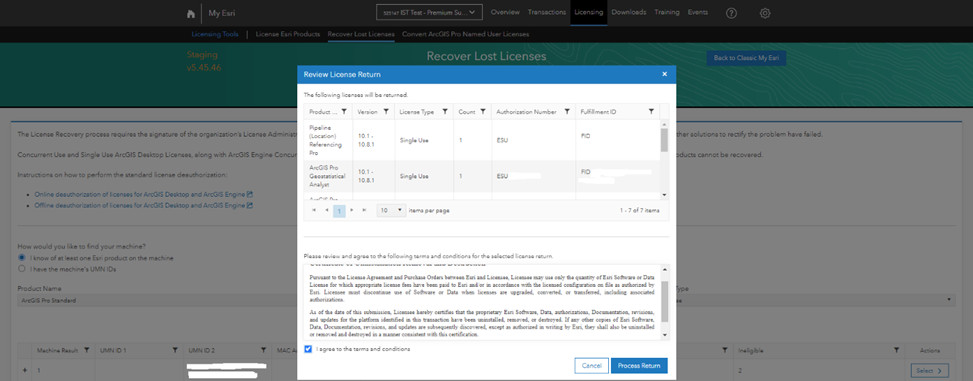Switch to License Esri Products tab
Viewport: 973px width, 381px height.
(x=288, y=35)
